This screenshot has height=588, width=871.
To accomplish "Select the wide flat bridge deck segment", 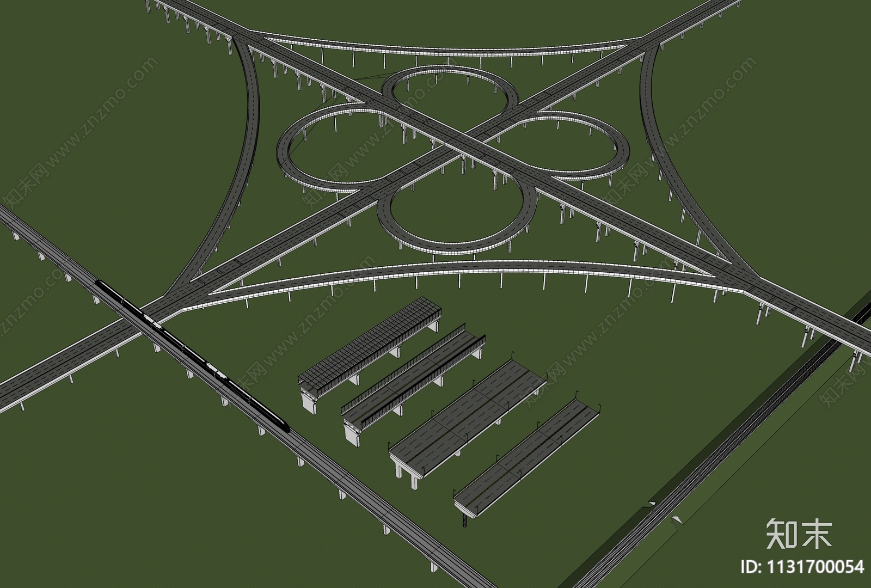I will coord(467,419).
